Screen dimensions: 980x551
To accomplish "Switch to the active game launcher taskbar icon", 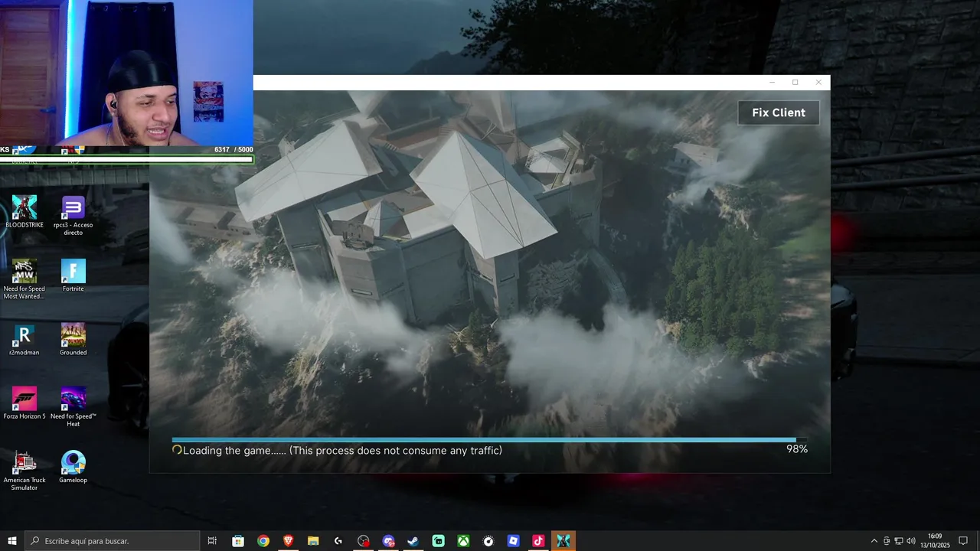I will point(563,541).
